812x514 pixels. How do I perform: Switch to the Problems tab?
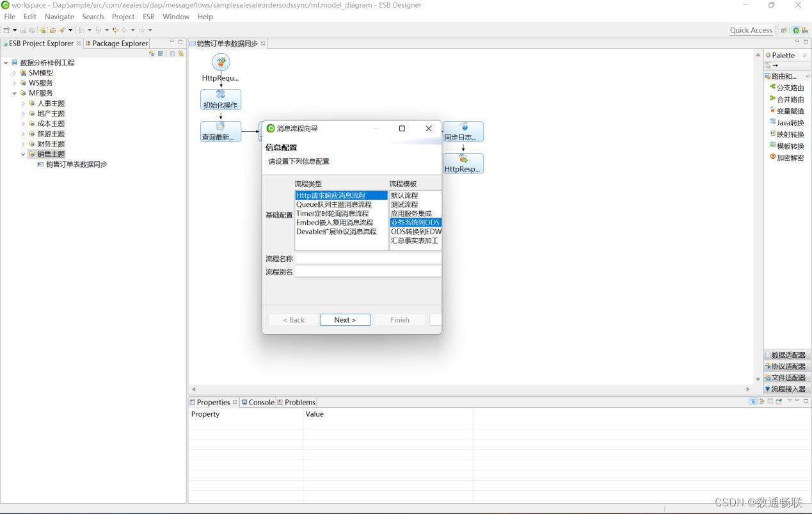point(296,403)
